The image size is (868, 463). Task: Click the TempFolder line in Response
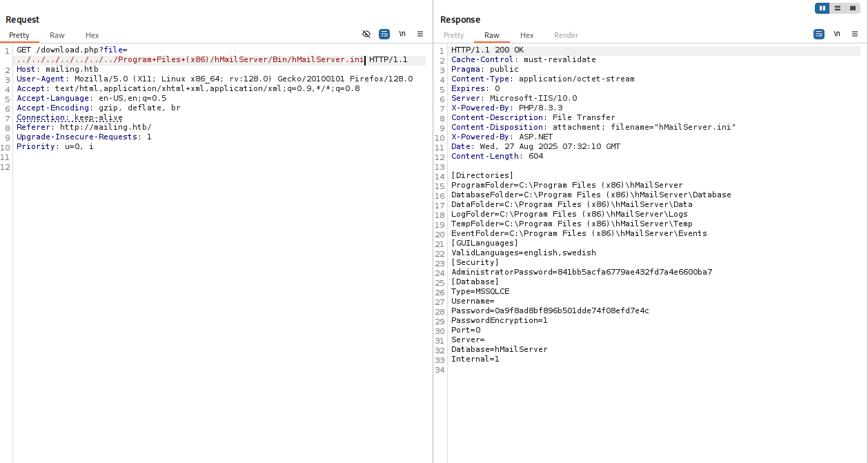click(x=572, y=224)
